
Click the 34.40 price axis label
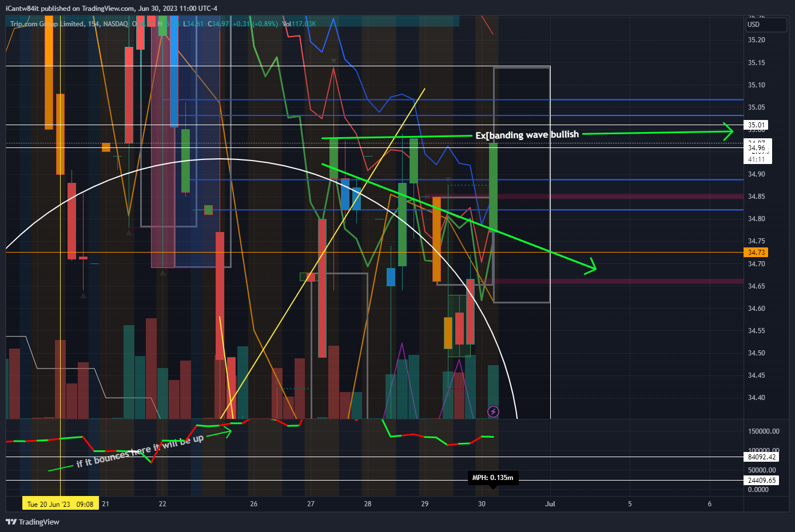point(756,398)
